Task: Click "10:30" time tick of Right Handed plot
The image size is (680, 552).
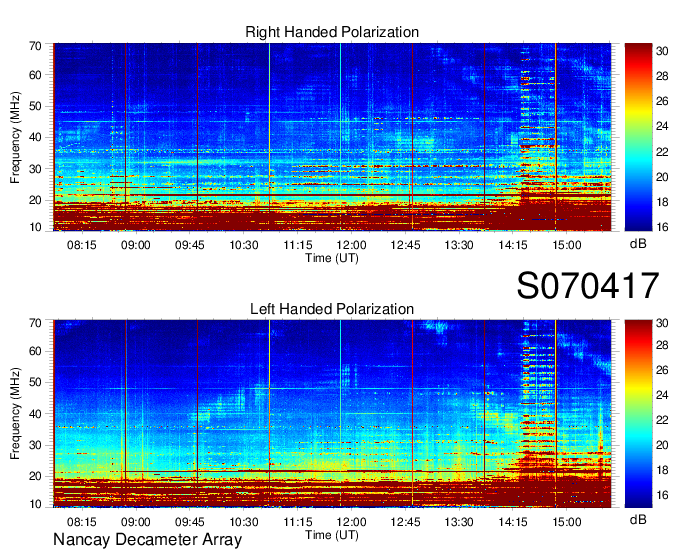Action: click(x=244, y=245)
